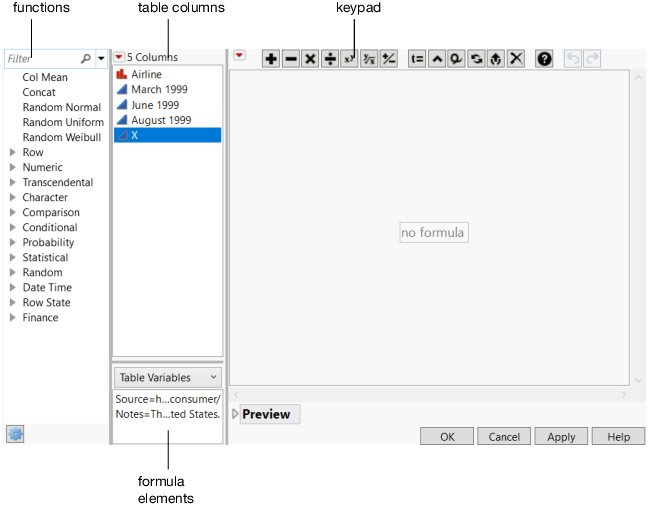Select the Col Mean function
The width and height of the screenshot is (648, 513).
[x=45, y=77]
